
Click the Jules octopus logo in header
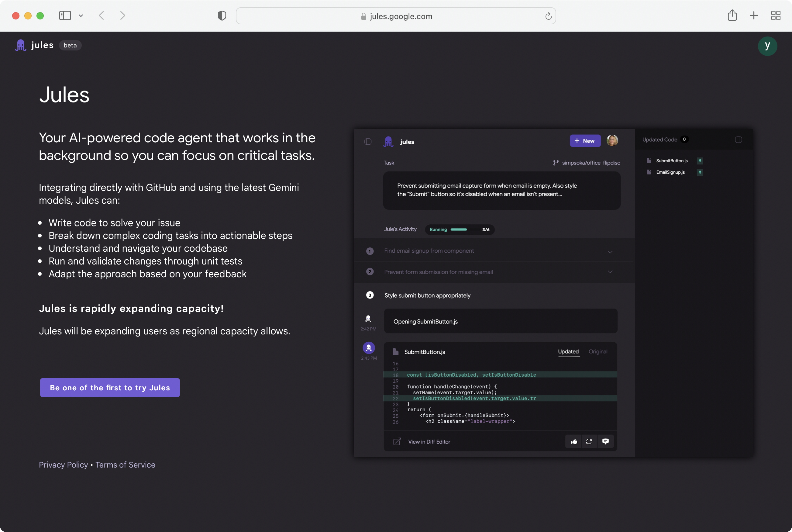tap(21, 45)
